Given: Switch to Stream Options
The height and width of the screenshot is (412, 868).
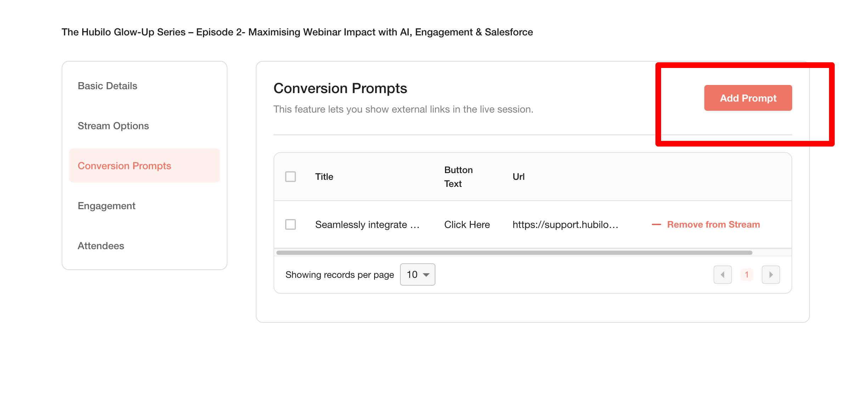Looking at the screenshot, I should point(113,126).
